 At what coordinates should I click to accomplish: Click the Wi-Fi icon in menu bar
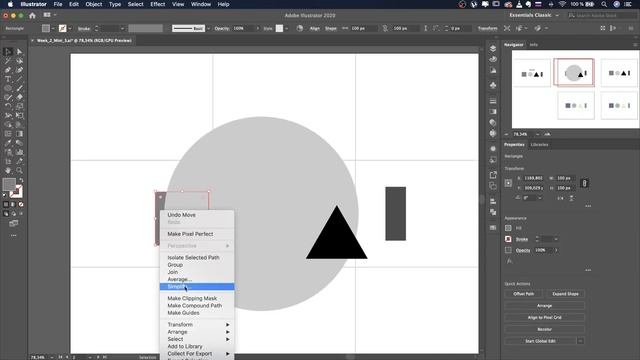tap(562, 4)
